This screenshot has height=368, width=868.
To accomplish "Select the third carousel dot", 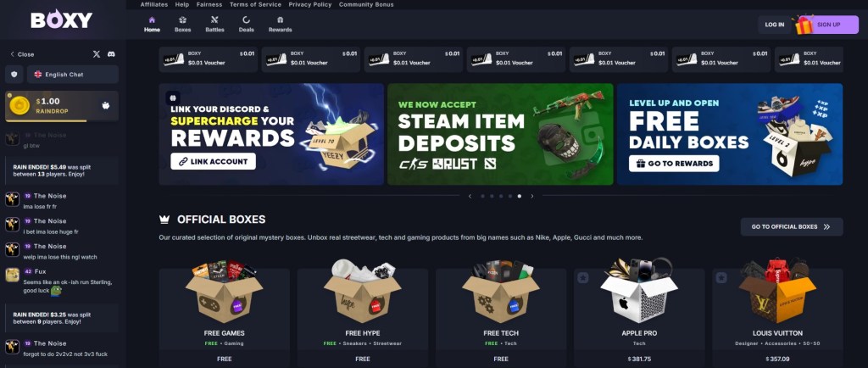I will tap(501, 196).
